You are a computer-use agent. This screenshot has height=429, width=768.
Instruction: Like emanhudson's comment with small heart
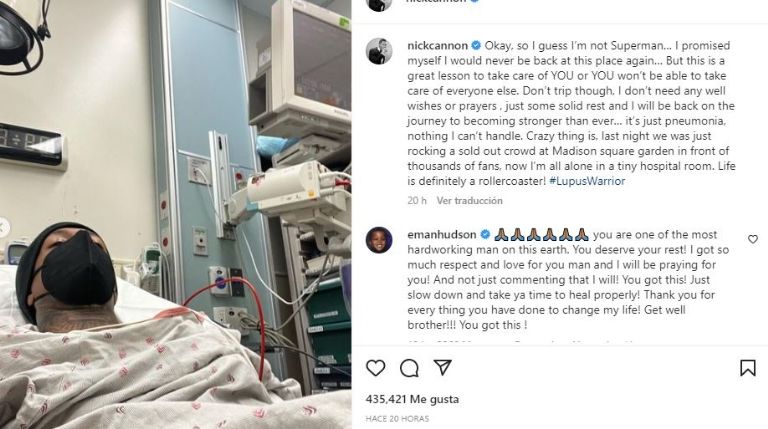(753, 239)
